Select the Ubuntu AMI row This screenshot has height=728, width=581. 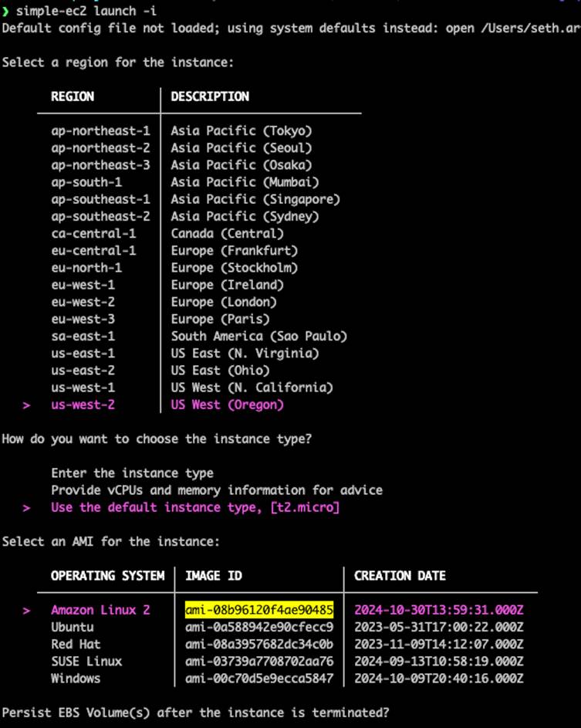pos(73,627)
